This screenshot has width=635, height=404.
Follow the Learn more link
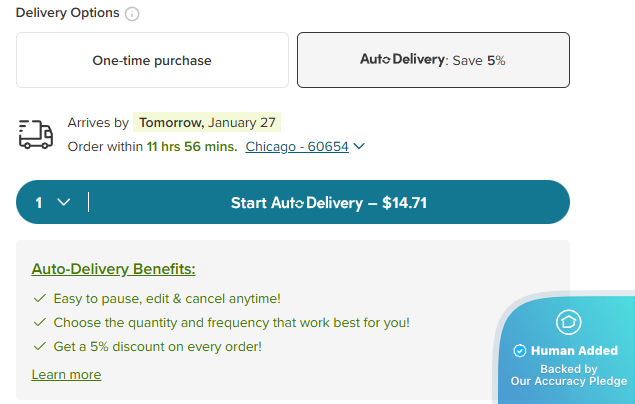coord(66,374)
